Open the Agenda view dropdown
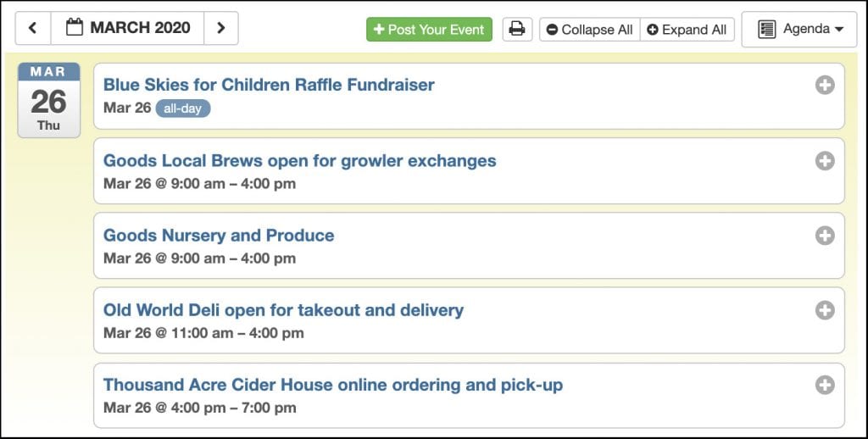 (x=798, y=29)
